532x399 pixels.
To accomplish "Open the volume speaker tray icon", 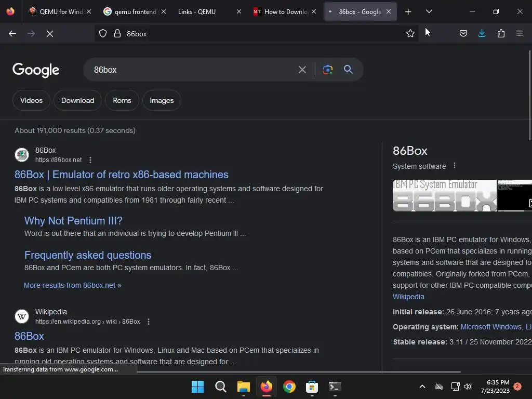I will [x=468, y=387].
